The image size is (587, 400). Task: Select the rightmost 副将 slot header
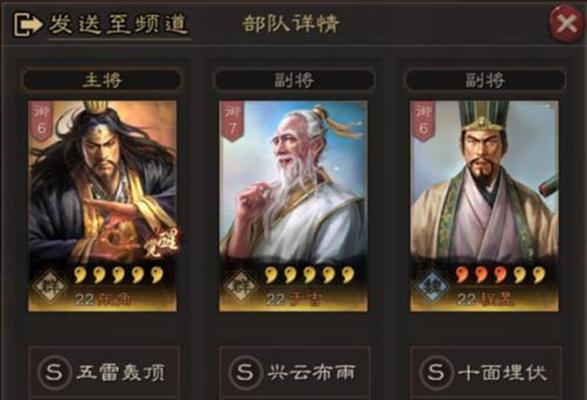point(485,80)
